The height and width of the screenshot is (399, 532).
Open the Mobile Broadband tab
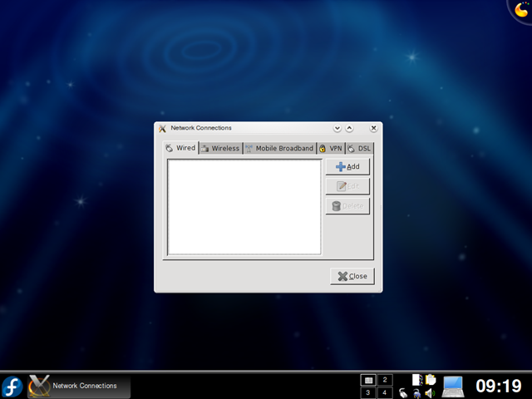[279, 148]
